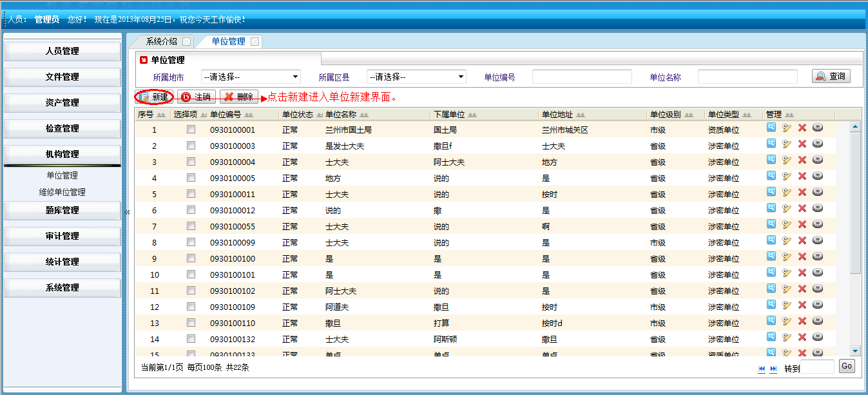Expand the 检查管理 sidebar section

coord(63,128)
